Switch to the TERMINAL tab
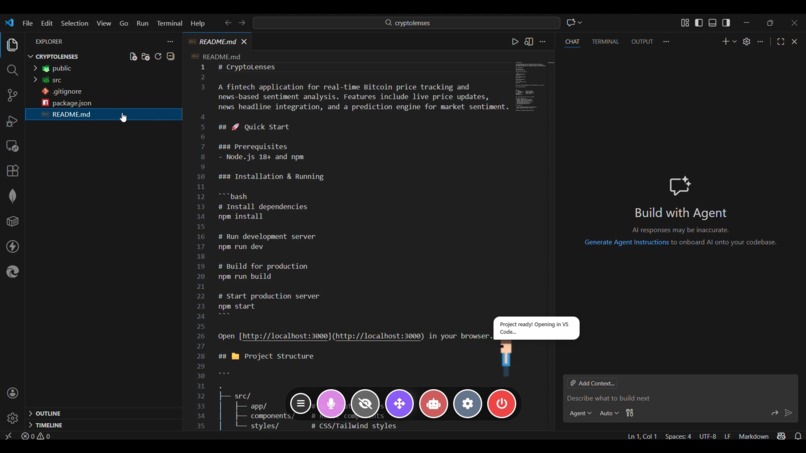The image size is (806, 453). pyautogui.click(x=605, y=42)
